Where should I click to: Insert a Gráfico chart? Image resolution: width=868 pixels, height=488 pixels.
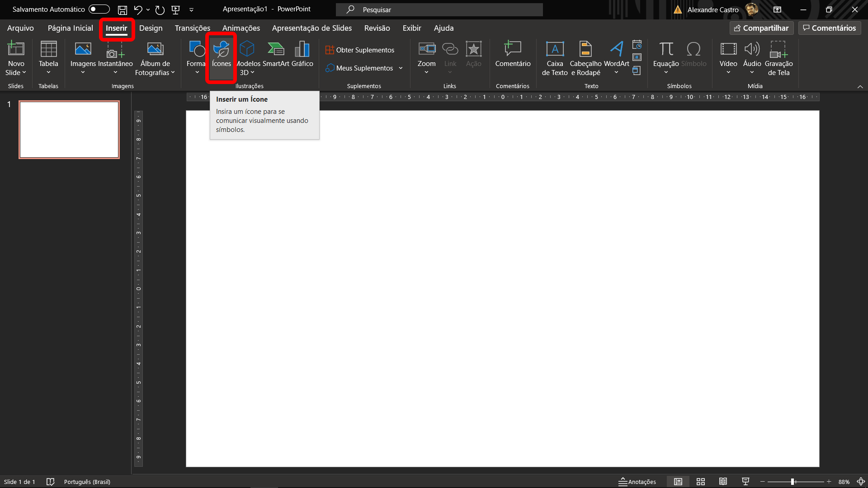[302, 54]
